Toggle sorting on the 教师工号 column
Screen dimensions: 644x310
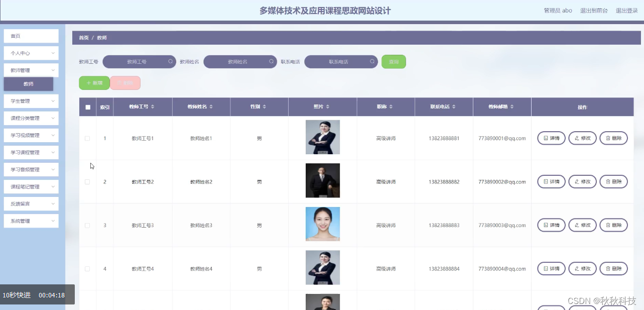[153, 107]
